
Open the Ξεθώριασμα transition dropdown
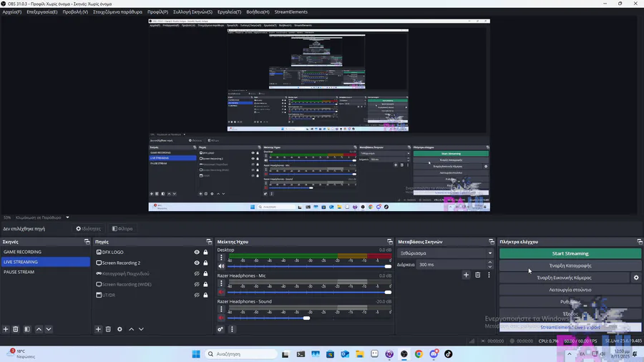pos(445,253)
